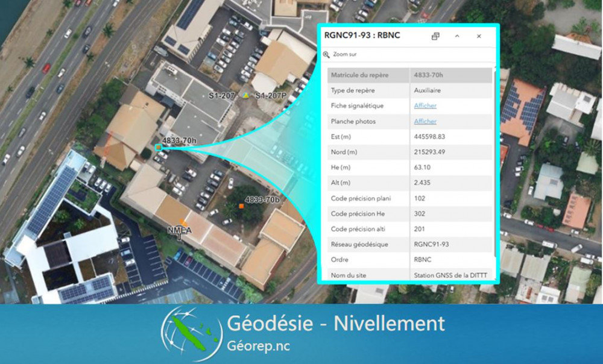
Task: Dock the RGNC91-93 popup panel
Action: [435, 36]
